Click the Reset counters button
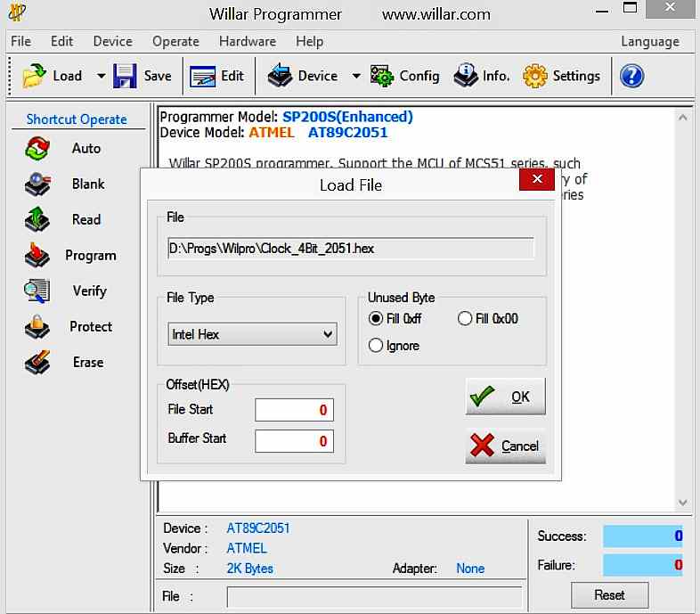 (x=609, y=595)
